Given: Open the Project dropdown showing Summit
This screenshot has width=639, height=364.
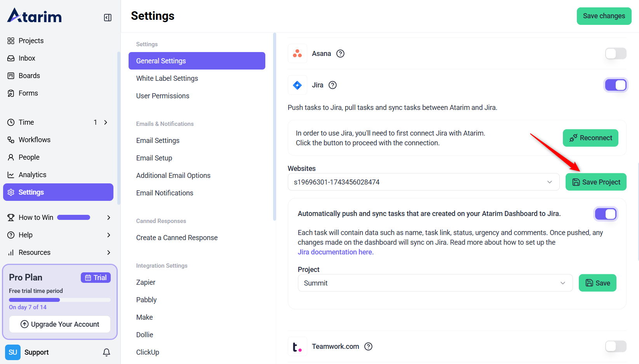Looking at the screenshot, I should pos(435,283).
